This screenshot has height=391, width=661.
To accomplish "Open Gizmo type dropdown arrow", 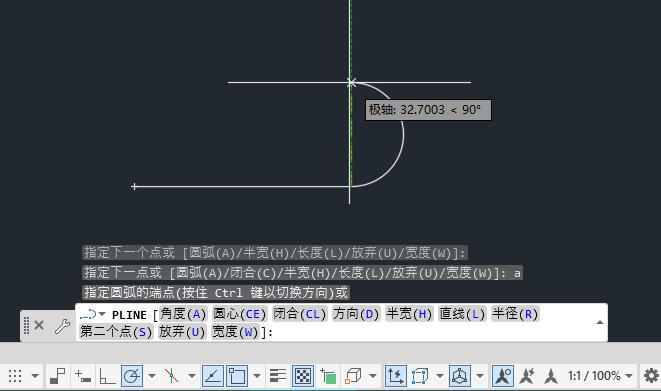I will click(480, 376).
